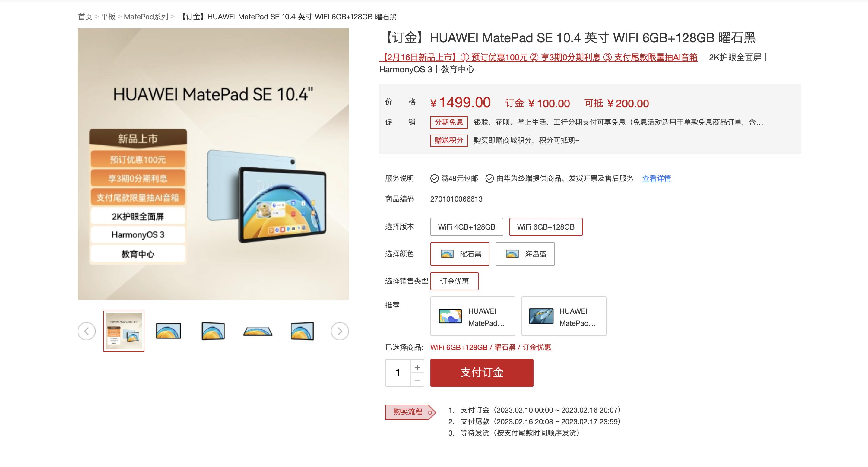Click the quantity input field
The image size is (868, 467).
tap(398, 373)
